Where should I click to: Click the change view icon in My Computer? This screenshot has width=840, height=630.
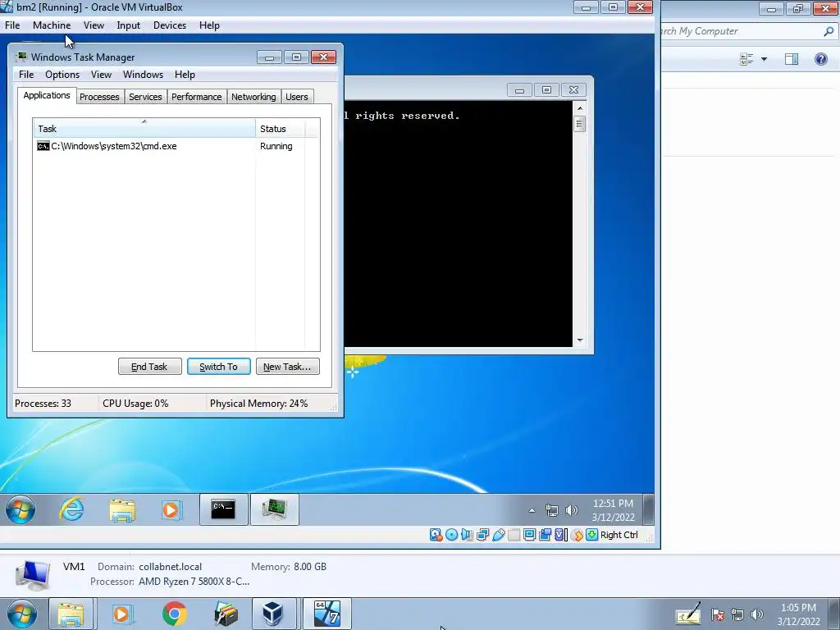(x=746, y=59)
